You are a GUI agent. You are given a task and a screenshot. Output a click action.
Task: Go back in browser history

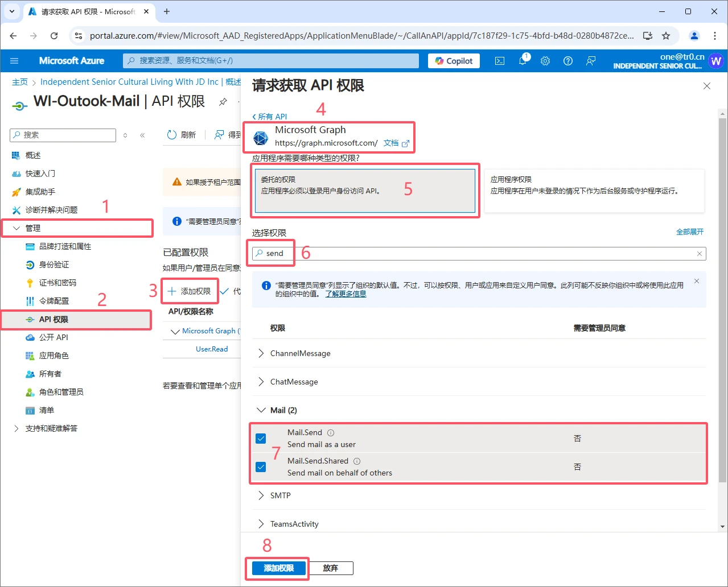14,36
